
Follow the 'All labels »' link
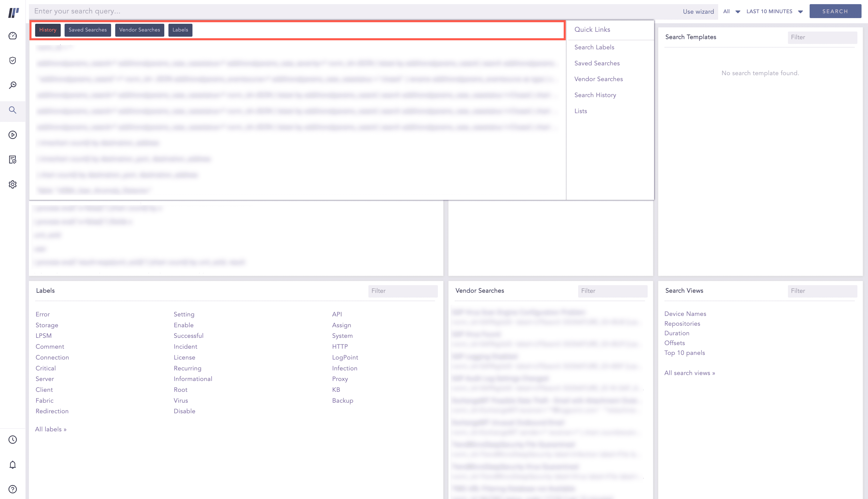pos(51,429)
